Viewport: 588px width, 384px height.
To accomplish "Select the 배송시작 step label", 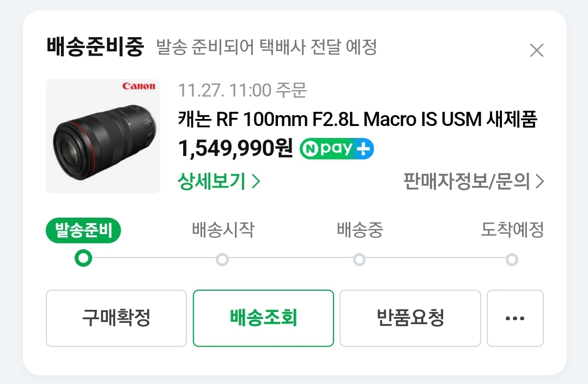I will click(223, 230).
